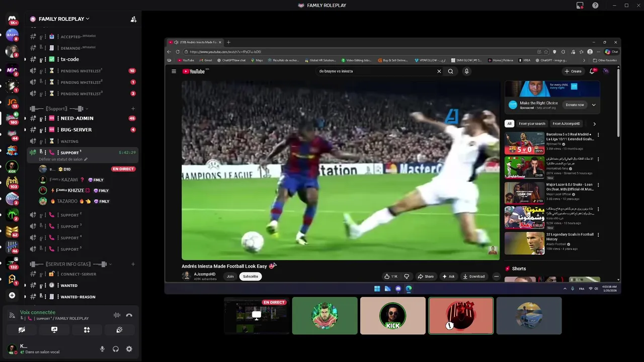Click the add a server plus icon

[12, 295]
